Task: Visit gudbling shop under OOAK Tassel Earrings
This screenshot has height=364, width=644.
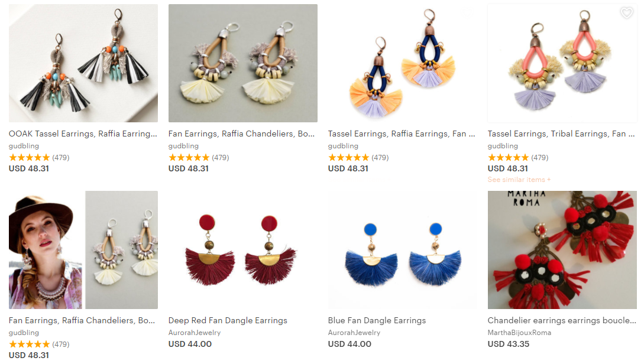Action: pyautogui.click(x=24, y=146)
